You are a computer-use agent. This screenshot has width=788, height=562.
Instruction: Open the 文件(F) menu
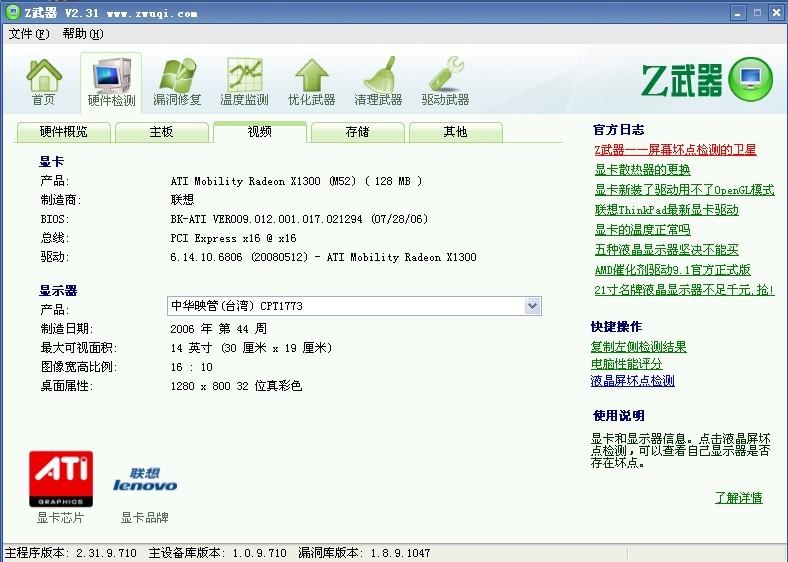coord(29,34)
